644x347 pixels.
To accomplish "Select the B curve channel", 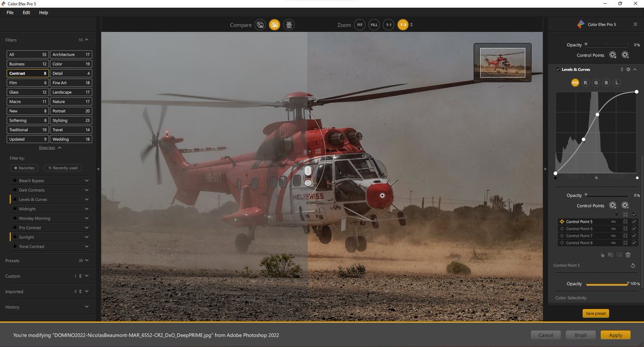I will (606, 83).
